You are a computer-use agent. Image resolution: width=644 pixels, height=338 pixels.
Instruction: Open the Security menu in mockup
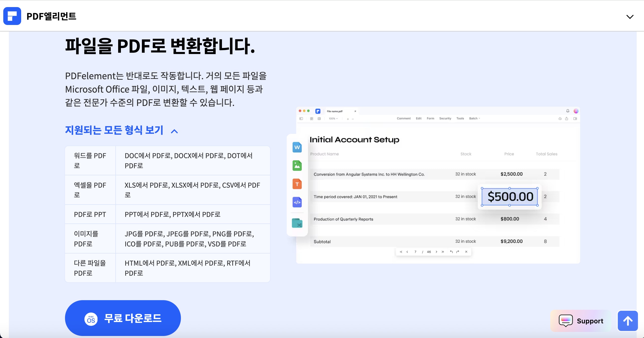point(445,118)
